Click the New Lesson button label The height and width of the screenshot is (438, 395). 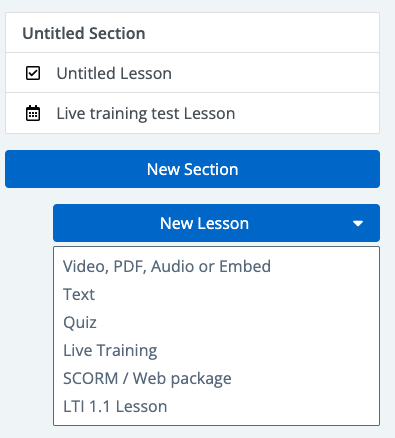(204, 223)
